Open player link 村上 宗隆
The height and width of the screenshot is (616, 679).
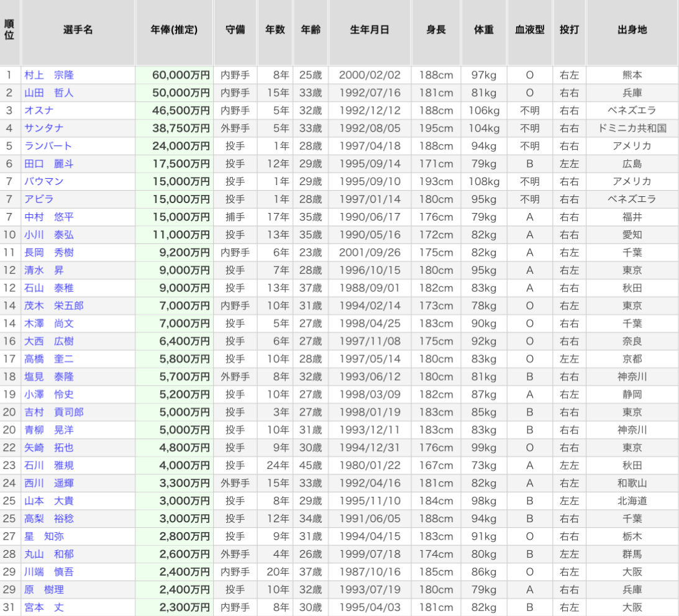tap(49, 75)
